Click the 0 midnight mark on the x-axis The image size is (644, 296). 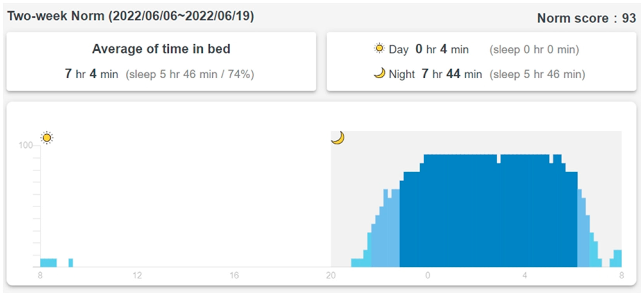pyautogui.click(x=428, y=275)
